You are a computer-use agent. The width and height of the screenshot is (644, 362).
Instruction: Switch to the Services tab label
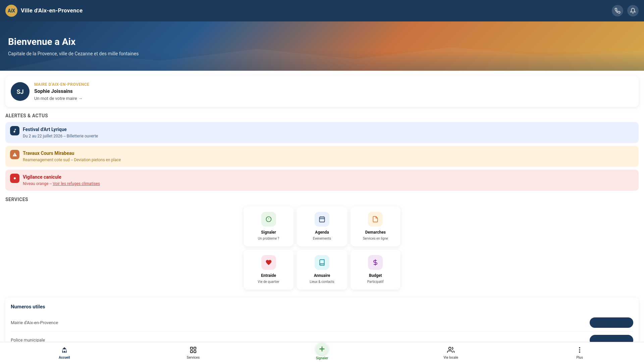coord(193,358)
